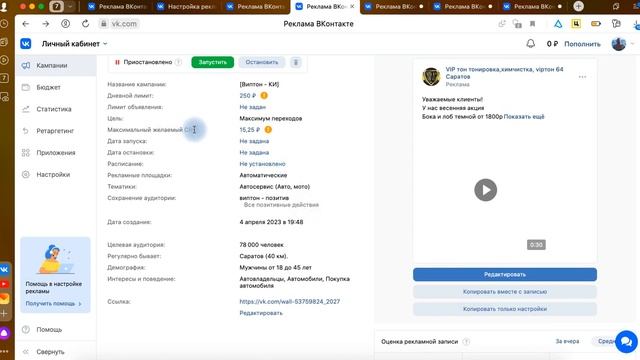This screenshot has height=360, width=640.
Task: Click the VK icon in side dock
Action: coord(4,269)
